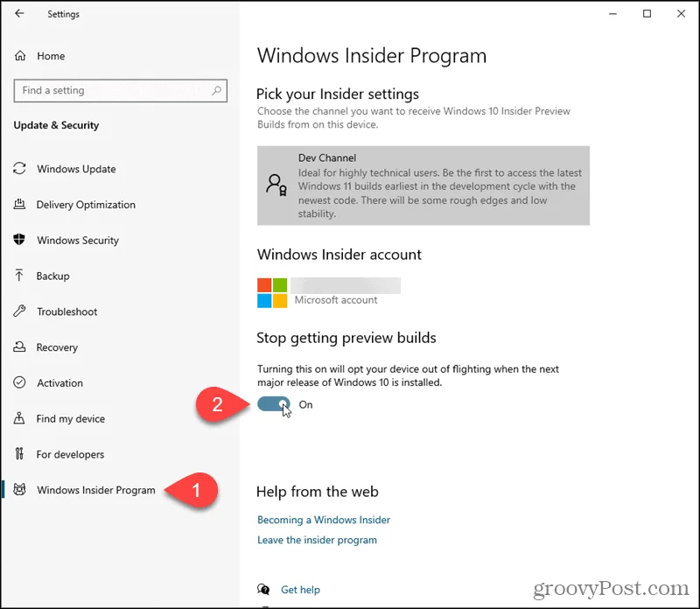Open the Windows Update page
The width and height of the screenshot is (700, 609).
click(76, 169)
